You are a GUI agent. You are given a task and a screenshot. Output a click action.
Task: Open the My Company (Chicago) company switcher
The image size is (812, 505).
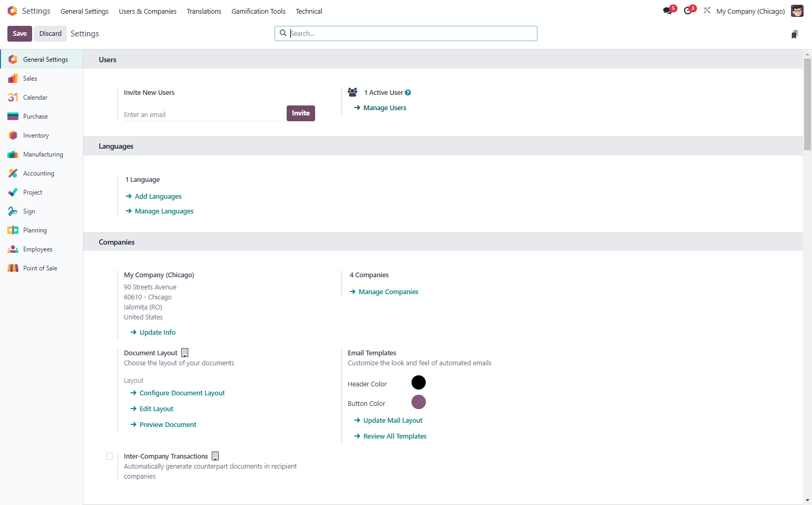point(750,11)
